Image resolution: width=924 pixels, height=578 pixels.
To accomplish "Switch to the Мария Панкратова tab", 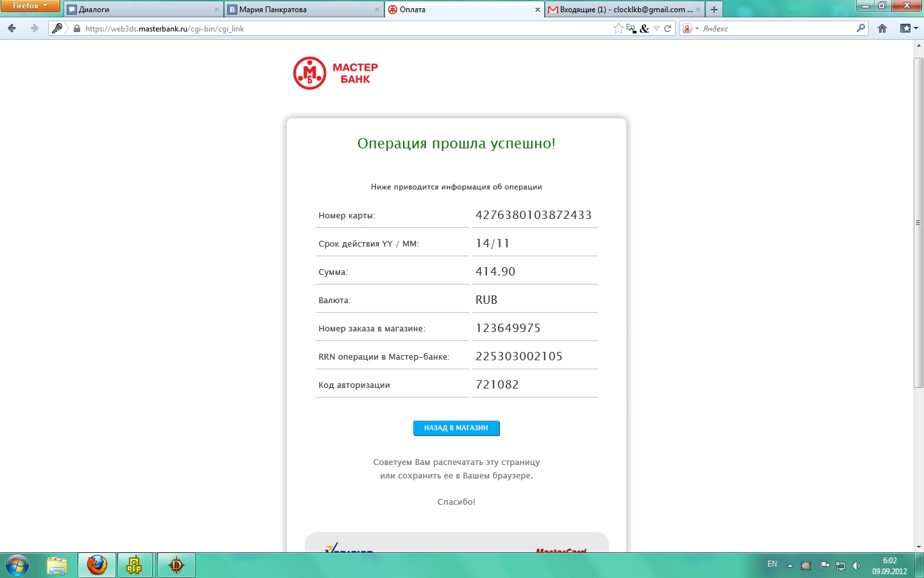I will 304,10.
